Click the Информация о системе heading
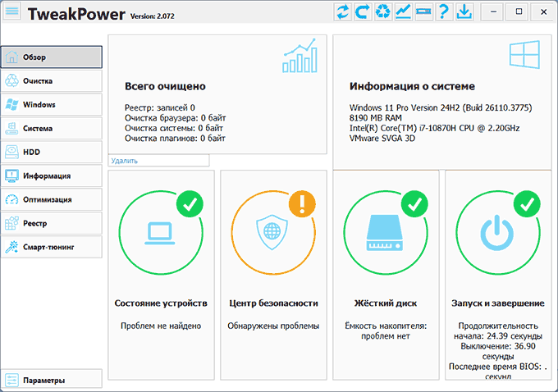 coord(412,86)
